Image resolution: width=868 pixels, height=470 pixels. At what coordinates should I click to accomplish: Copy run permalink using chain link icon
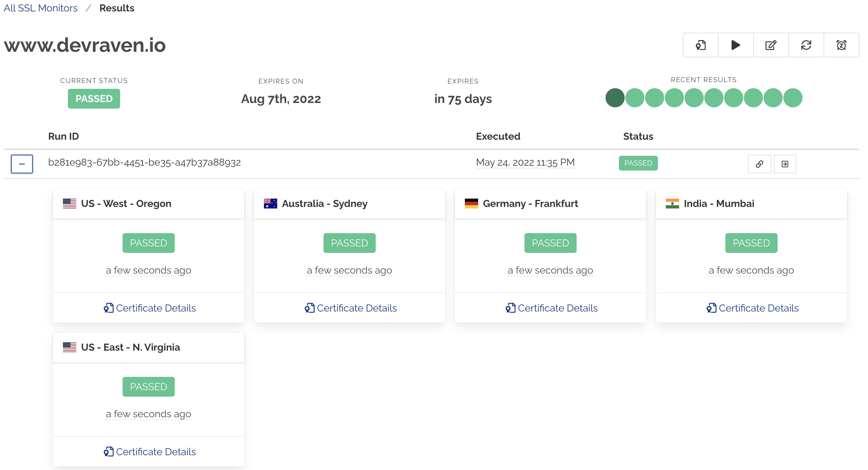(x=759, y=164)
